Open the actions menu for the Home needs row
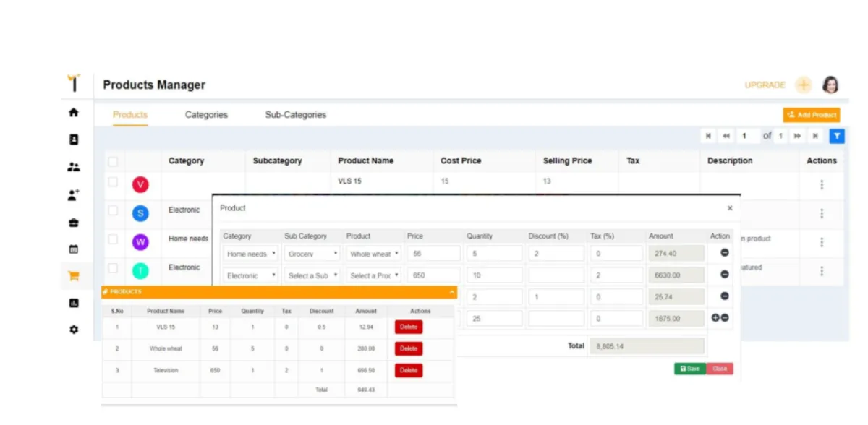The height and width of the screenshot is (425, 868). [822, 242]
